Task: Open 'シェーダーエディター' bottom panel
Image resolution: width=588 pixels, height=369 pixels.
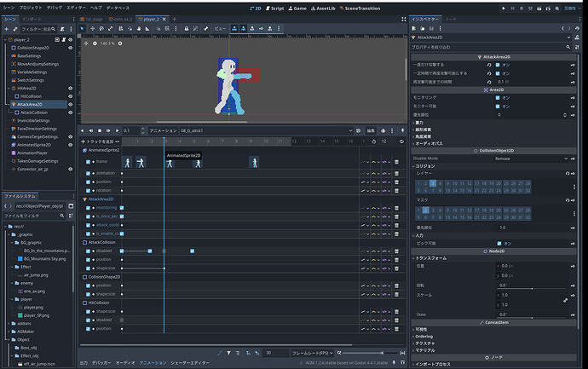Action: tap(190, 363)
